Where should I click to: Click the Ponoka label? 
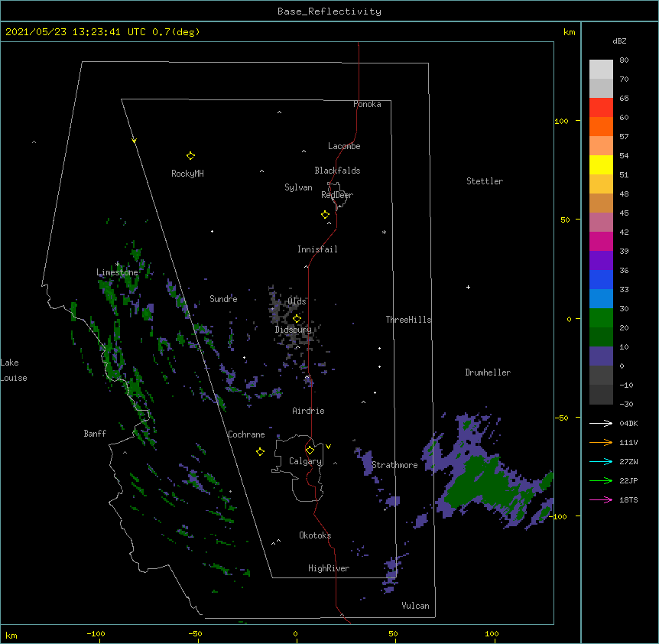coord(367,104)
